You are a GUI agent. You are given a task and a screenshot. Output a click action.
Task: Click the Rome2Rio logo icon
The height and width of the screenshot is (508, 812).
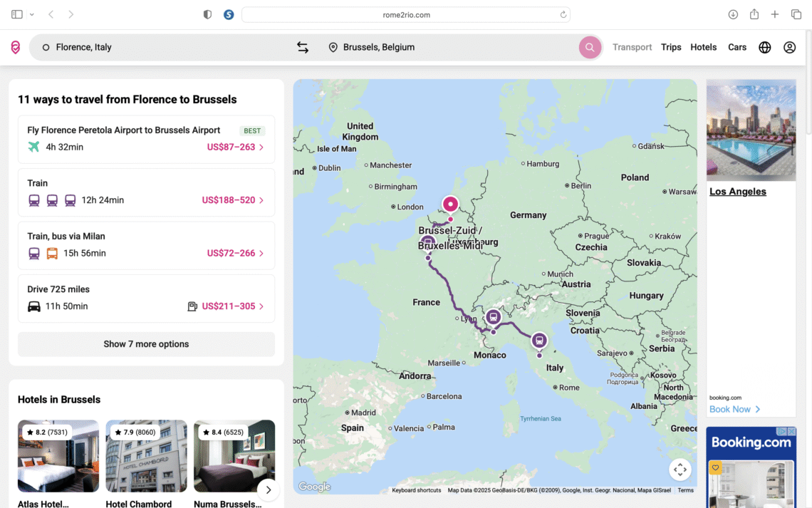point(16,47)
